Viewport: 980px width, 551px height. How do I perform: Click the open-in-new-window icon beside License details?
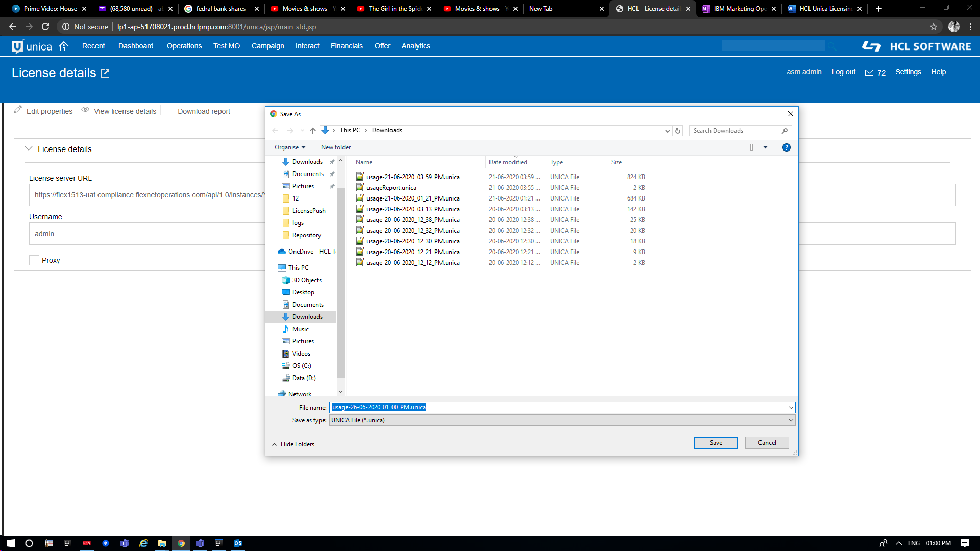(x=105, y=73)
